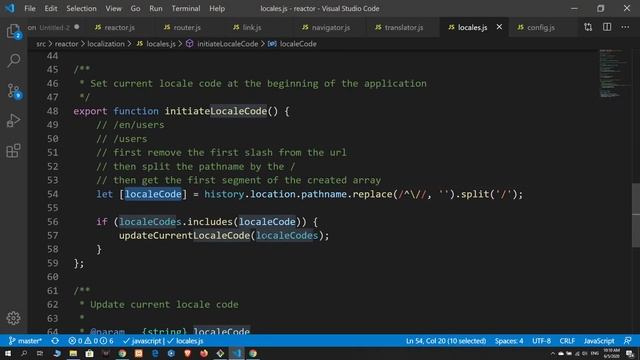Click line number 56 in the gutter
This screenshot has height=360, width=640.
tap(53, 222)
